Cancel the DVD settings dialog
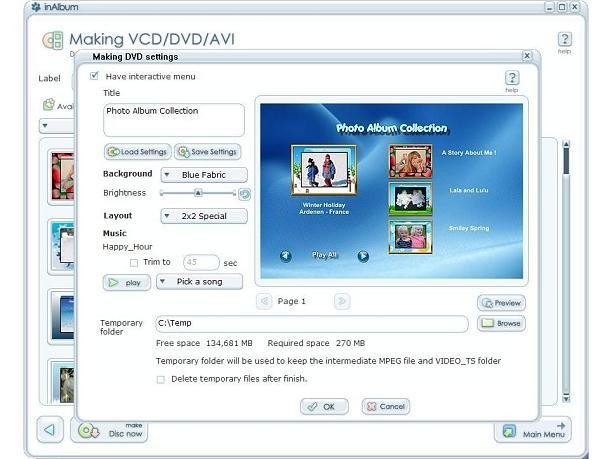The height and width of the screenshot is (459, 612). [x=386, y=407]
